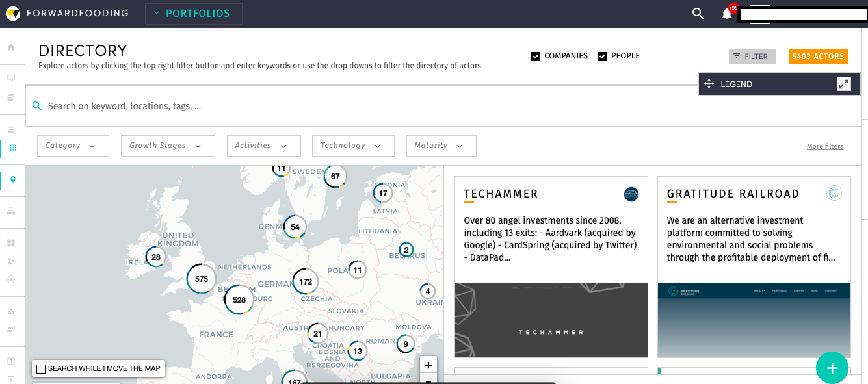Viewport: 868px width, 384px height.
Task: Click the magnifier icon in the search field
Action: coord(37,106)
